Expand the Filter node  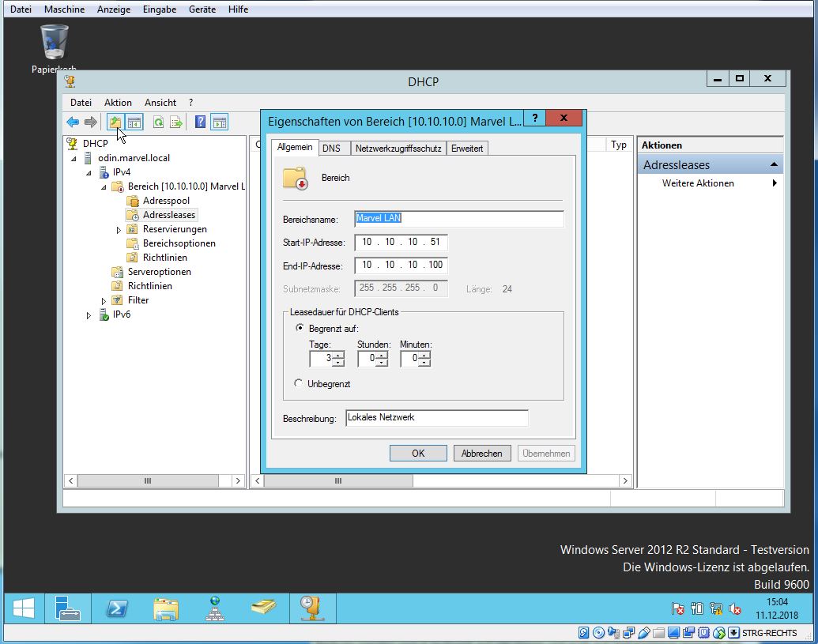click(104, 301)
